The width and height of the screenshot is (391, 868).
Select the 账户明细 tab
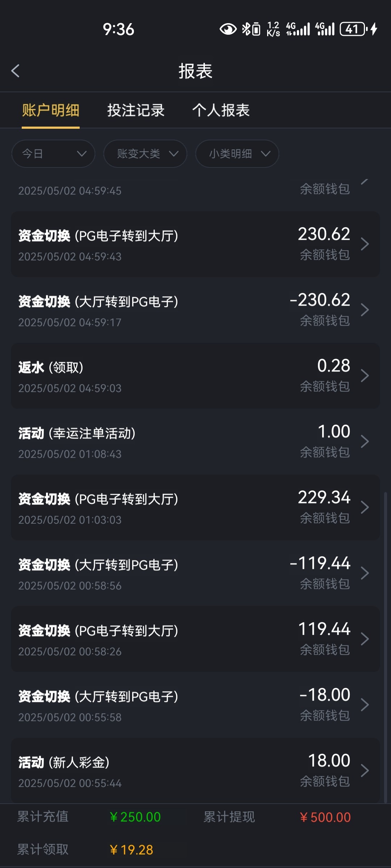(x=51, y=110)
